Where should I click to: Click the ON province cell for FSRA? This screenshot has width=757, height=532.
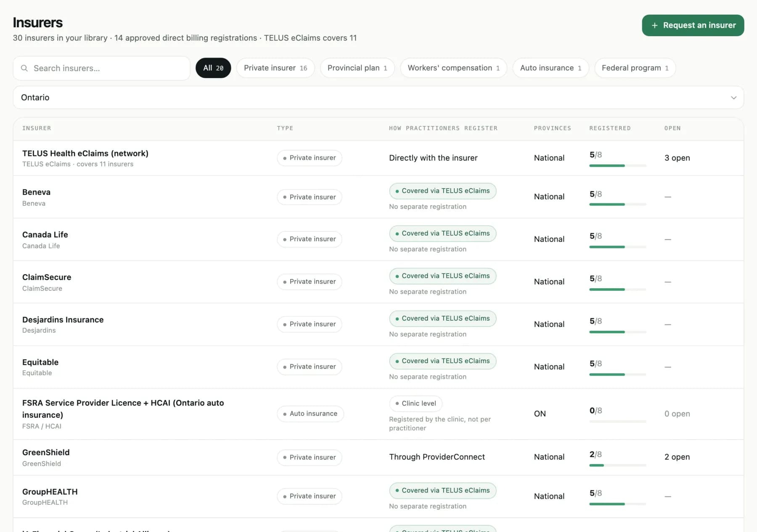tap(540, 413)
